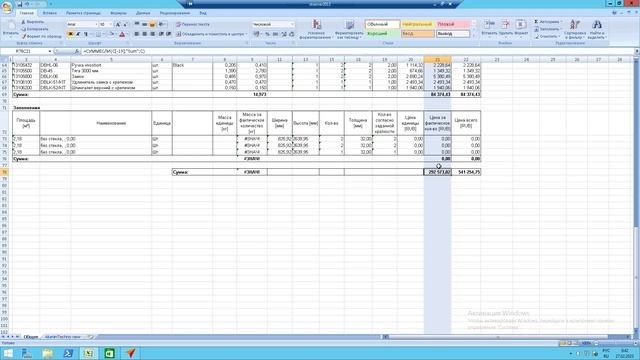640x360 pixels.
Task: Increase font size with large A icon
Action: 118,24
